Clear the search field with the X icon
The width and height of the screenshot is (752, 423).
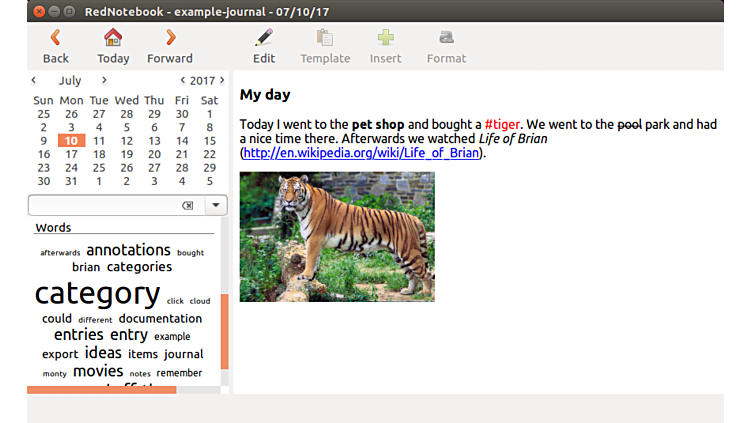[x=187, y=205]
